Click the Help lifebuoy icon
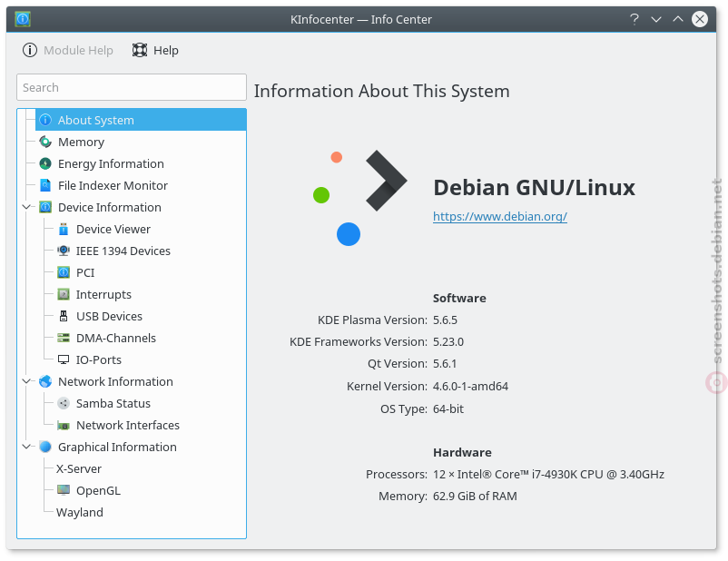This screenshot has height=561, width=728. (140, 50)
